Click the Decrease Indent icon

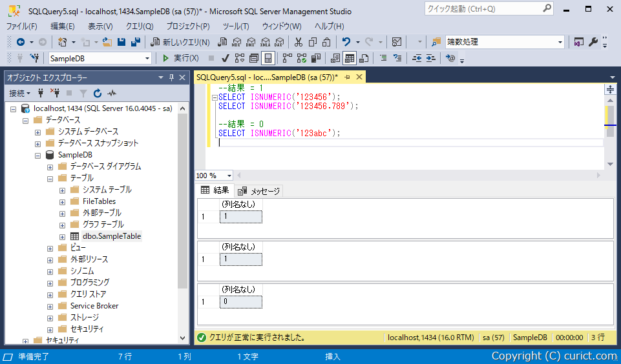(x=417, y=59)
